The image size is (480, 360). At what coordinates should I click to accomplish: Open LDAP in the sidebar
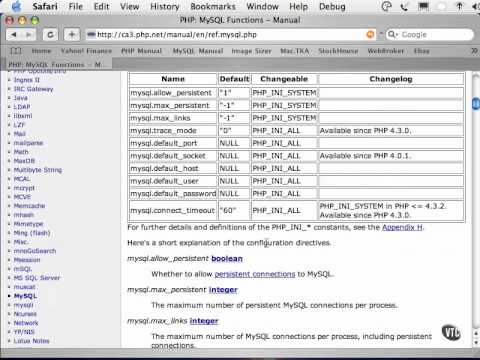tap(22, 107)
